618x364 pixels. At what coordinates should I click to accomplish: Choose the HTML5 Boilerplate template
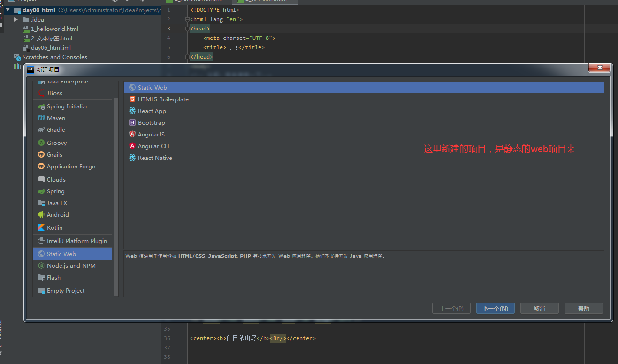point(364,99)
